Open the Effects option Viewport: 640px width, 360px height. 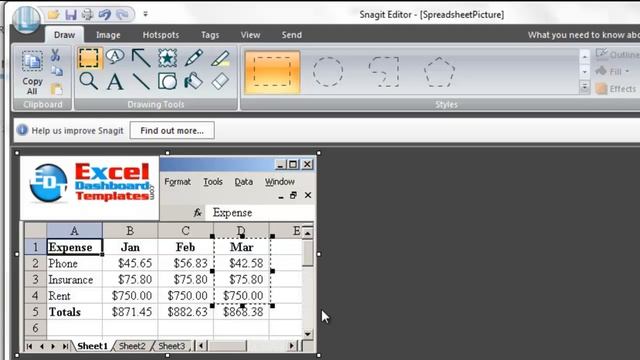coord(616,89)
